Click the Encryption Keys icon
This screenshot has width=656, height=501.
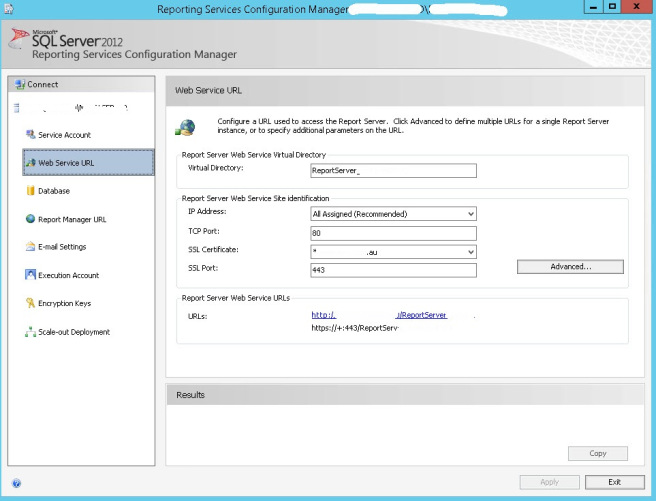click(30, 303)
